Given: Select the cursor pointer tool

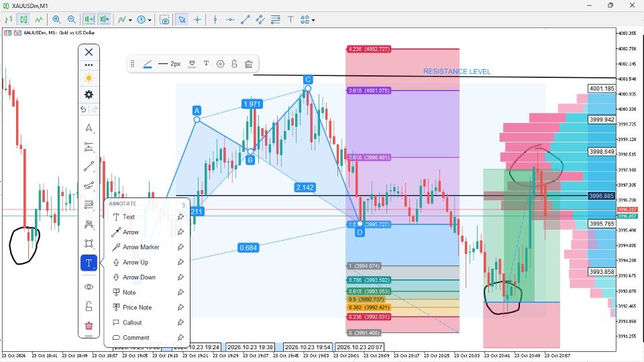Looking at the screenshot, I should coord(182,19).
